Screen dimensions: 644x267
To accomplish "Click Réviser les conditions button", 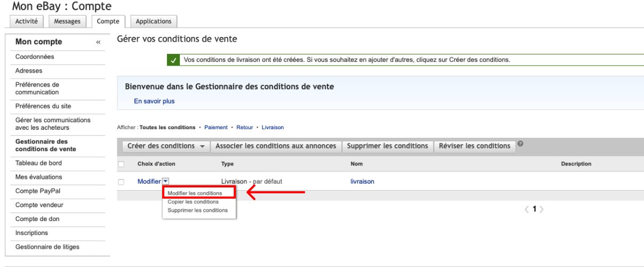I will tap(474, 146).
